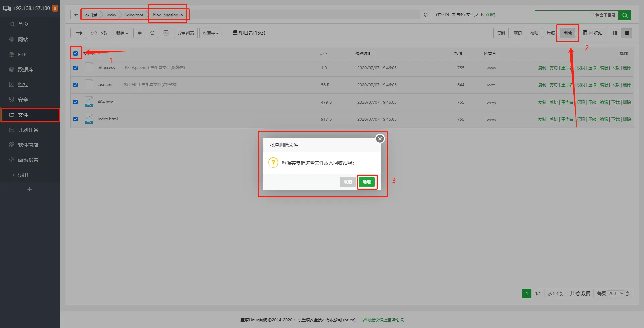Close the batch delete dialog with X
The width and height of the screenshot is (644, 328).
380,139
